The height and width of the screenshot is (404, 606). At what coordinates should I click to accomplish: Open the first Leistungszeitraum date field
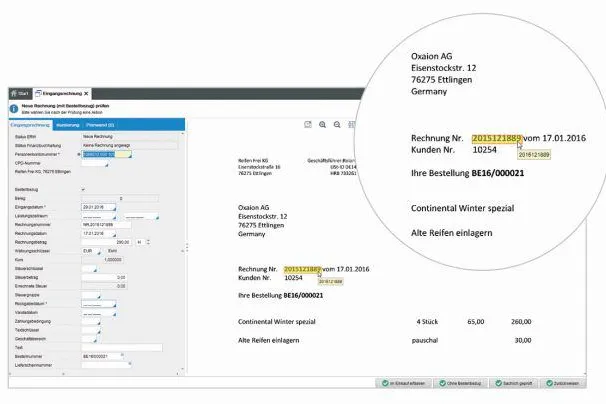(99, 216)
